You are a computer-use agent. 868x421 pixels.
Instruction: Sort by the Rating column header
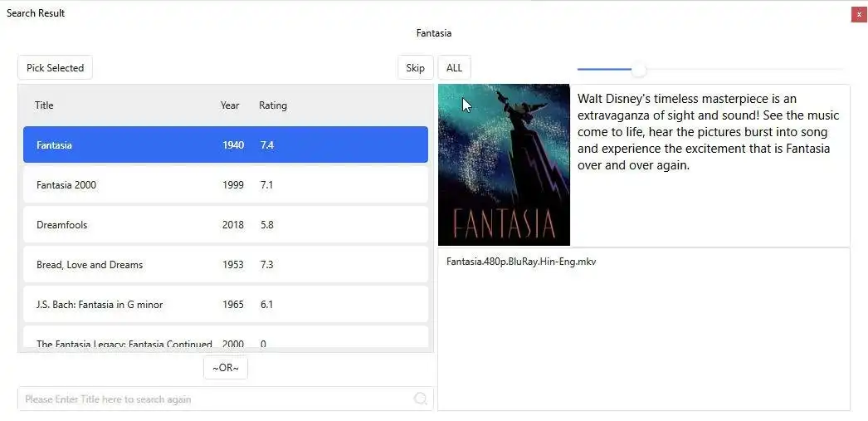point(273,105)
